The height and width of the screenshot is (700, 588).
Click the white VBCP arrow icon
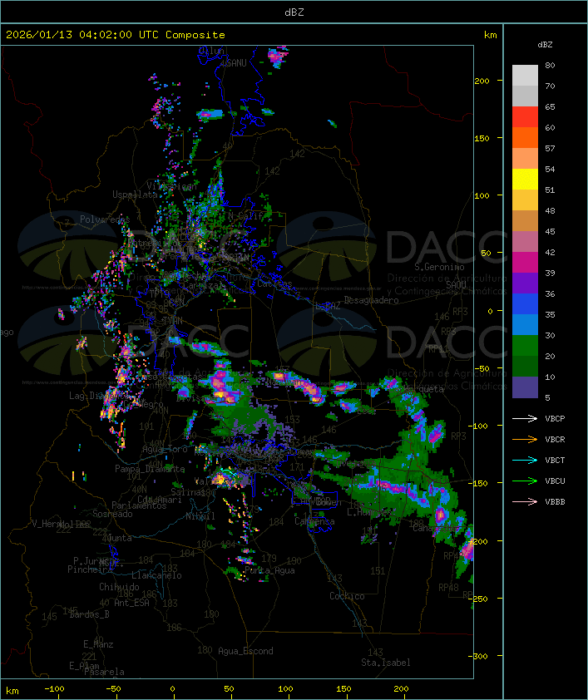pos(525,419)
